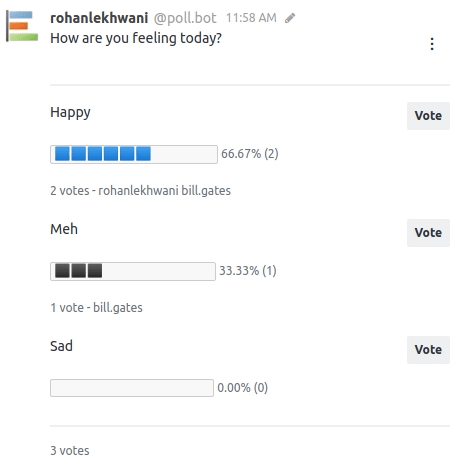This screenshot has height=469, width=468.
Task: Click the rohanlekhwani username in the header
Action: (99, 18)
